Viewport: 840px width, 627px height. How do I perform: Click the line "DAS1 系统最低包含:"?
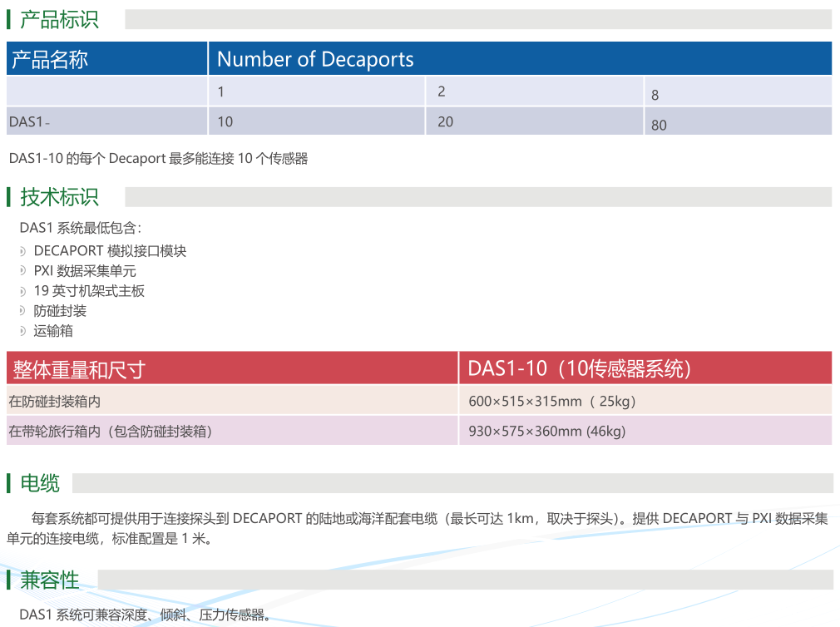pyautogui.click(x=81, y=228)
